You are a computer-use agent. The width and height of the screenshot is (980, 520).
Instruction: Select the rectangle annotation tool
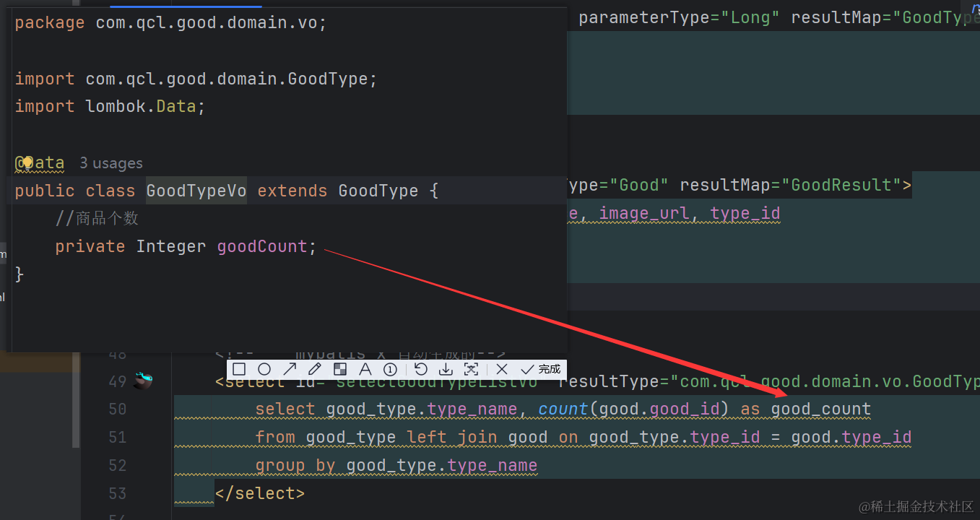(239, 369)
